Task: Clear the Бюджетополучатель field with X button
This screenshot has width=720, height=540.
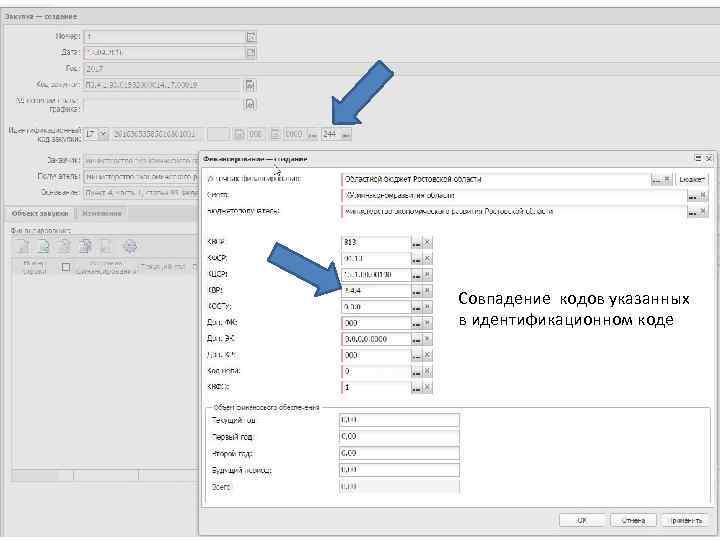Action: point(703,212)
